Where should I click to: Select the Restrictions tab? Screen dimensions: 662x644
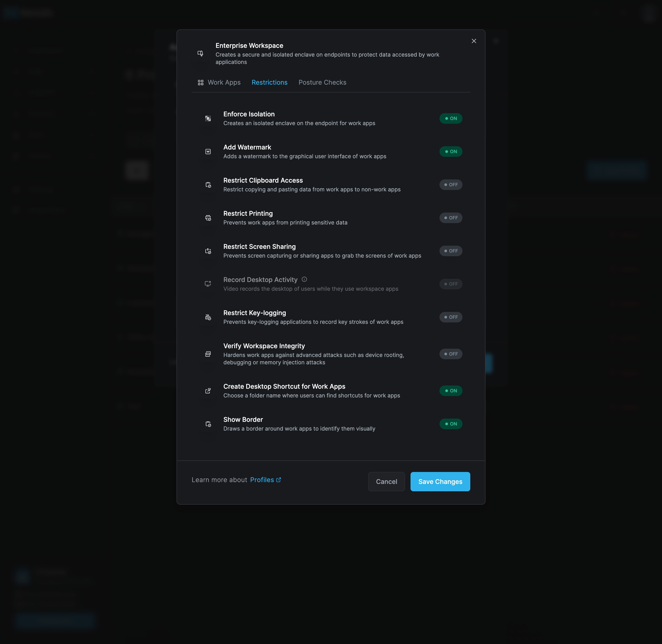[269, 83]
